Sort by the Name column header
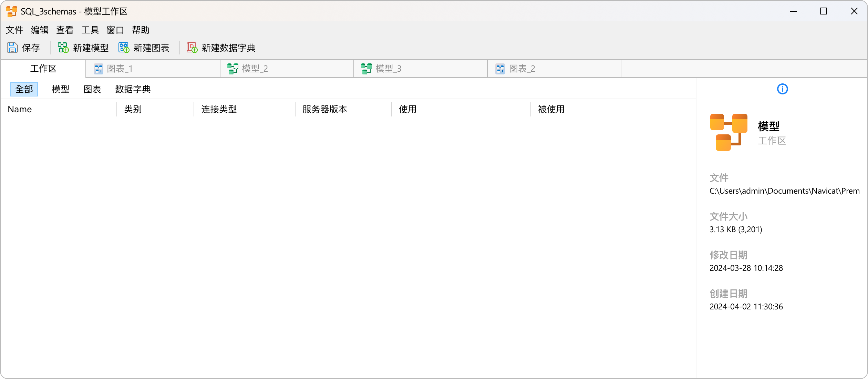The image size is (868, 379). click(20, 110)
